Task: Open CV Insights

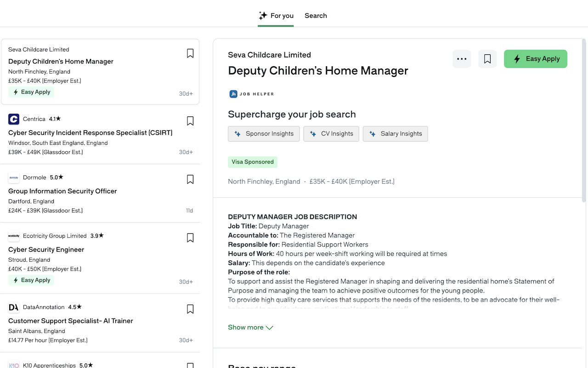Action: [331, 134]
